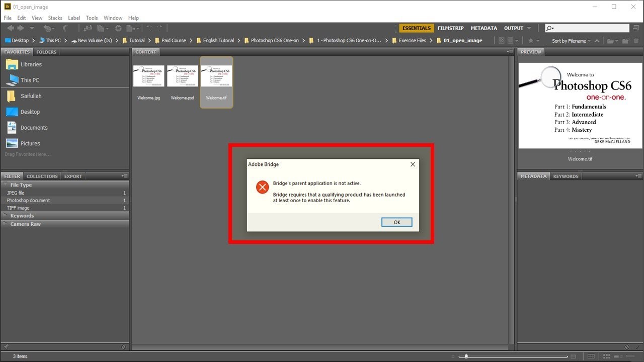
Task: Click the larger thumbnail size icon
Action: (573, 356)
